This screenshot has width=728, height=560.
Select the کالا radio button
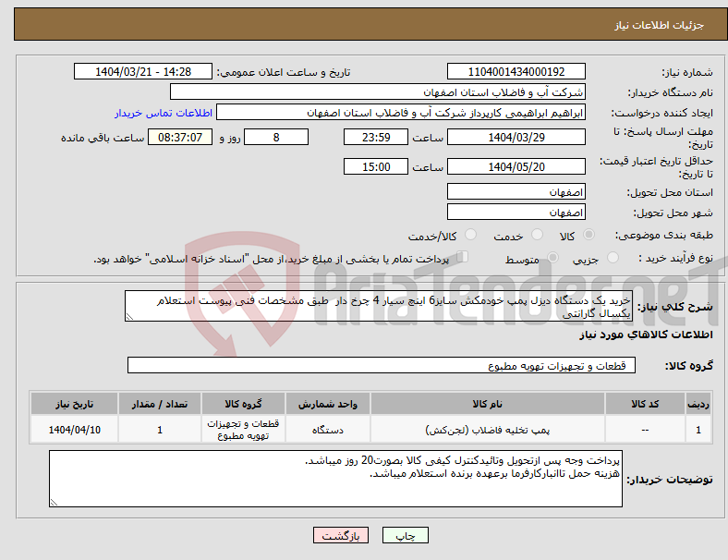[588, 235]
